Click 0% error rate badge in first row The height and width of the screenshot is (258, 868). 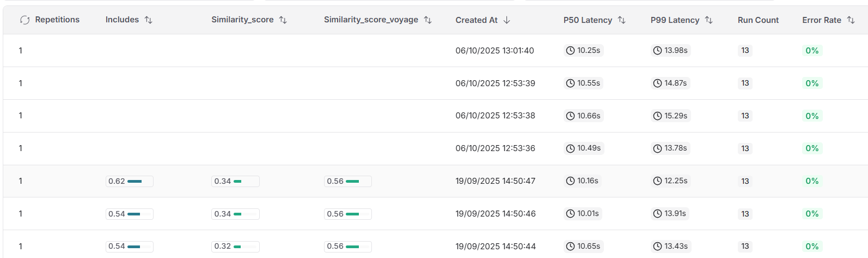click(812, 51)
